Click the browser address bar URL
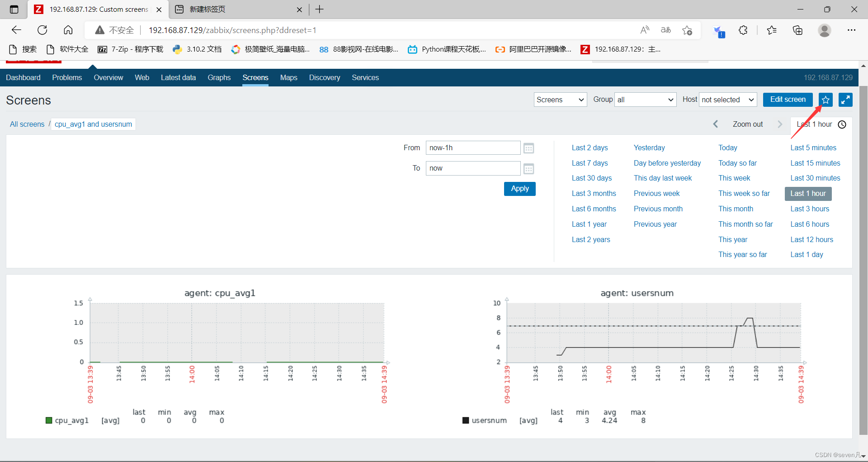Viewport: 868px width, 462px height. [x=232, y=30]
